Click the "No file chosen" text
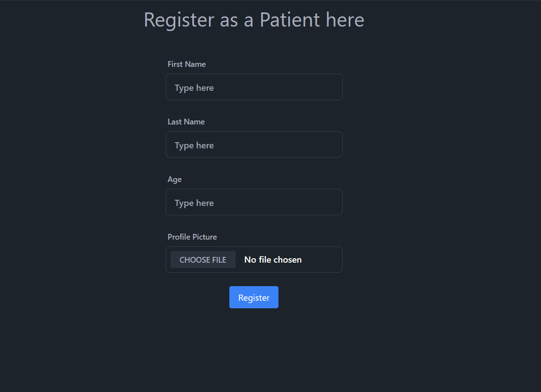The height and width of the screenshot is (392, 541). point(273,260)
